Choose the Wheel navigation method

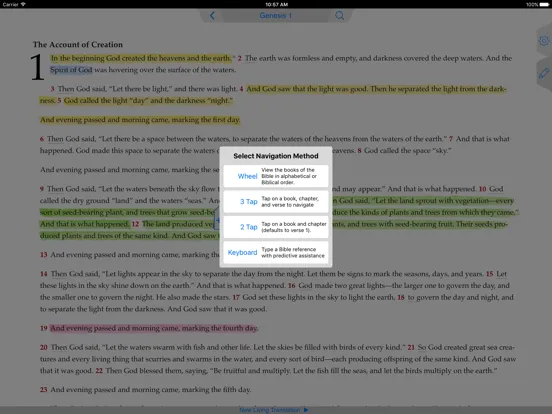(x=276, y=176)
